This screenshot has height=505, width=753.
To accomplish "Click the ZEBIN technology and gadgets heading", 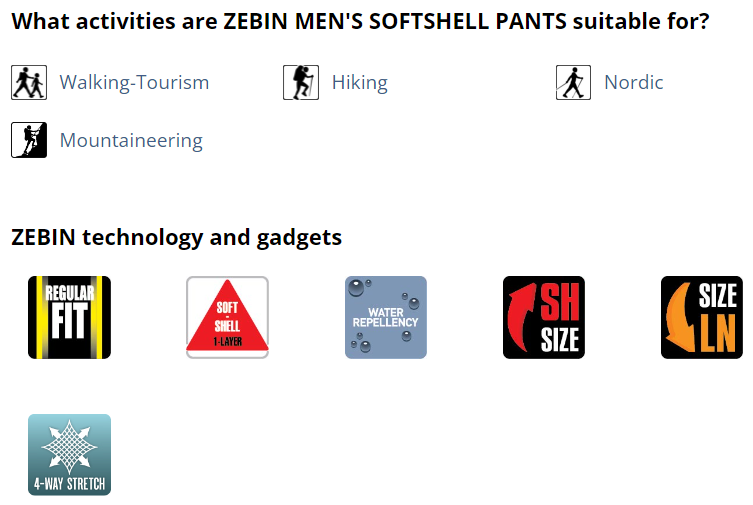I will click(x=176, y=238).
